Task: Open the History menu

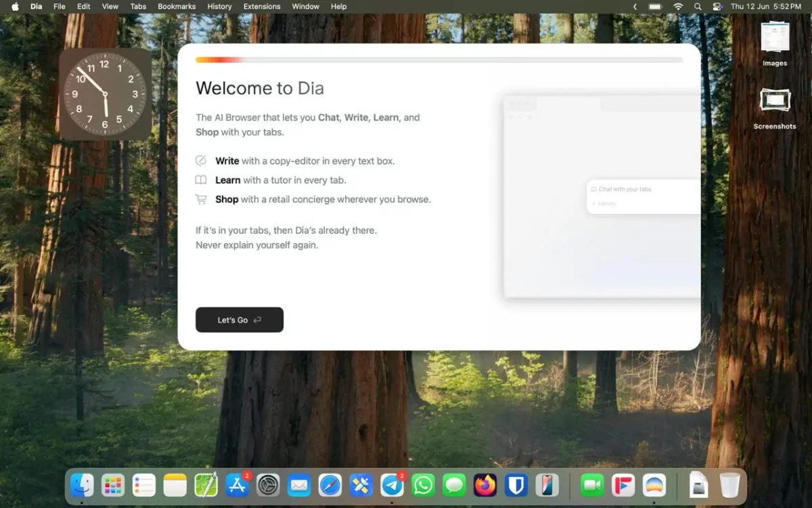Action: click(219, 7)
